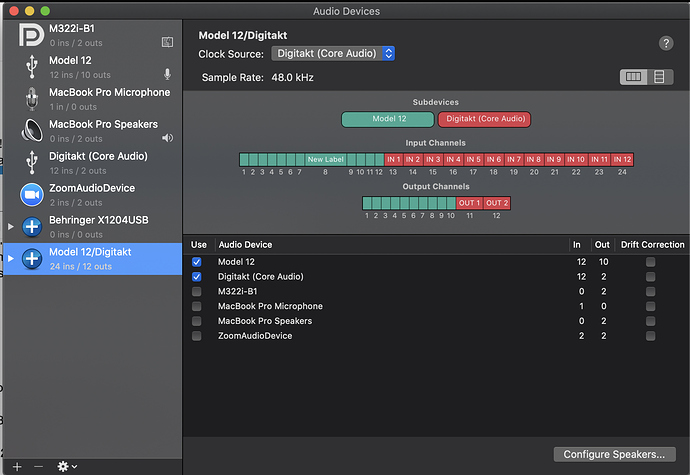Image resolution: width=690 pixels, height=475 pixels.
Task: Check Use box for ZoomAudioDevice
Action: [197, 336]
